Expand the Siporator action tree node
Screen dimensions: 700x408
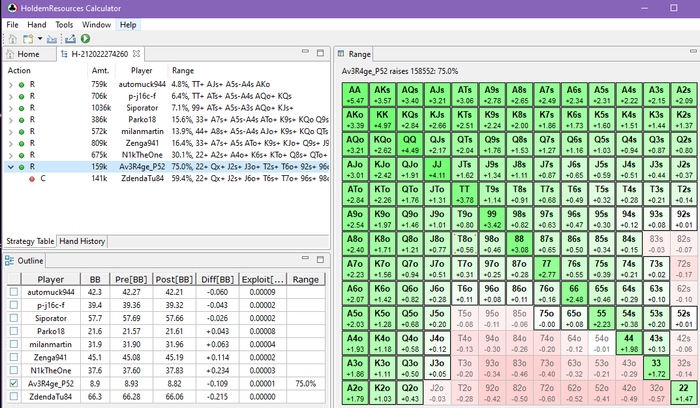point(11,108)
